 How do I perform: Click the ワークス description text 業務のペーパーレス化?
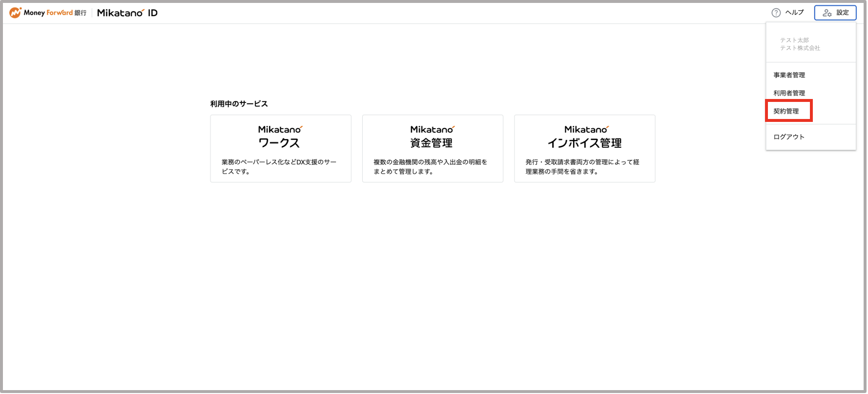pyautogui.click(x=279, y=167)
